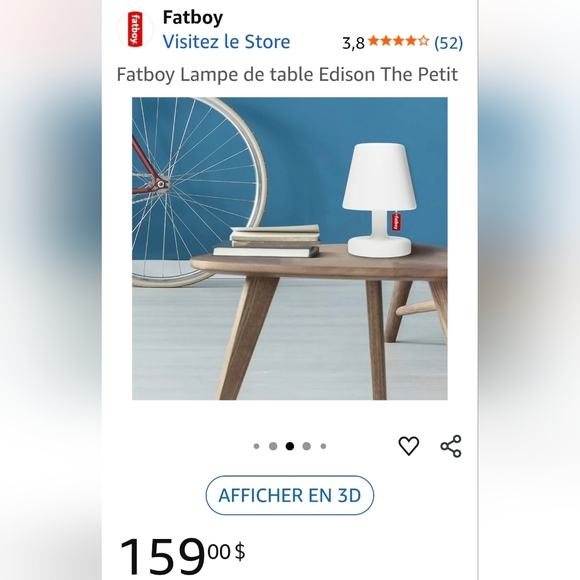Open the main product photo
The height and width of the screenshot is (580, 580).
[290, 249]
